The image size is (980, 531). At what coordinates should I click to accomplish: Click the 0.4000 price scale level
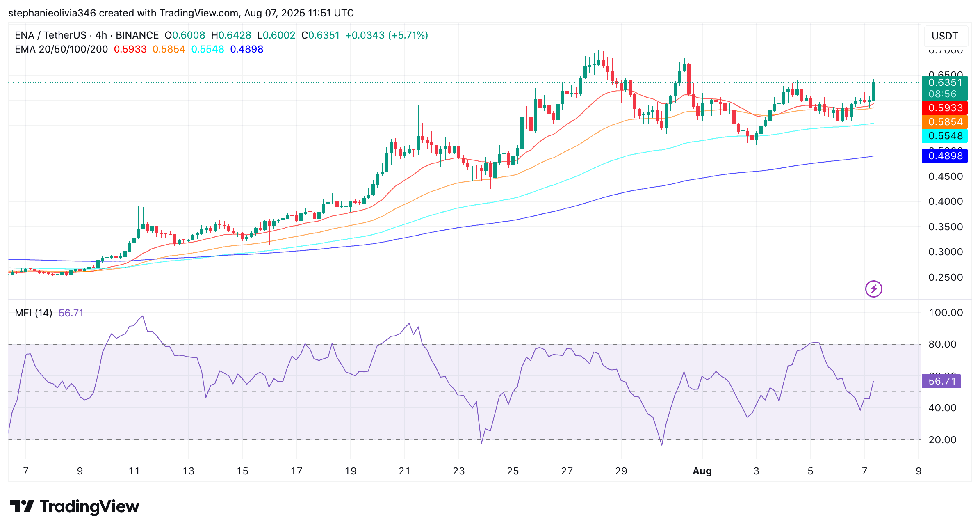pos(945,201)
